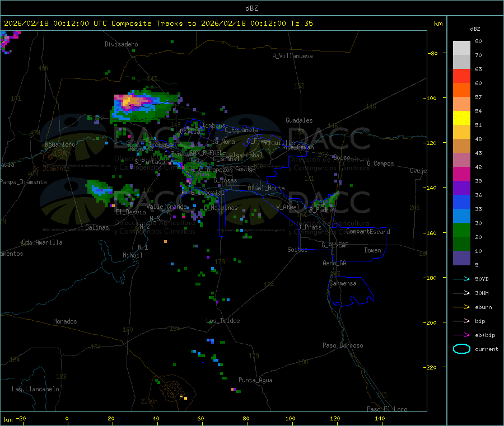
Task: Click the slate purple 10 dBZ legend band
Action: (461, 258)
